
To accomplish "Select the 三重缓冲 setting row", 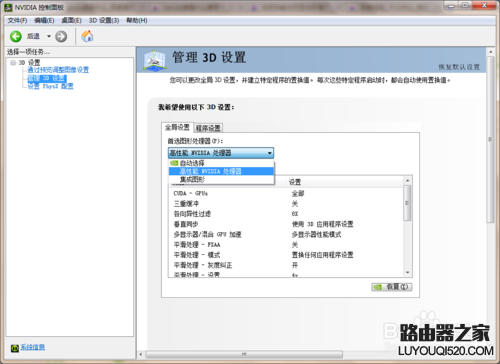I will [x=286, y=204].
